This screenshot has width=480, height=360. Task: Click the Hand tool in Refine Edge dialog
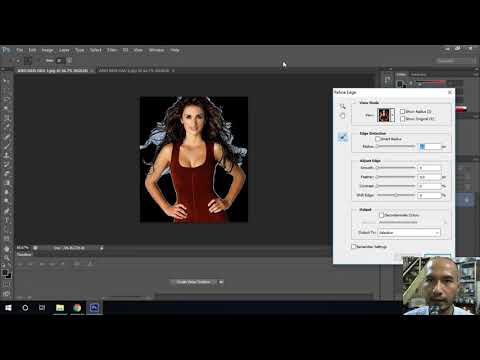342,116
